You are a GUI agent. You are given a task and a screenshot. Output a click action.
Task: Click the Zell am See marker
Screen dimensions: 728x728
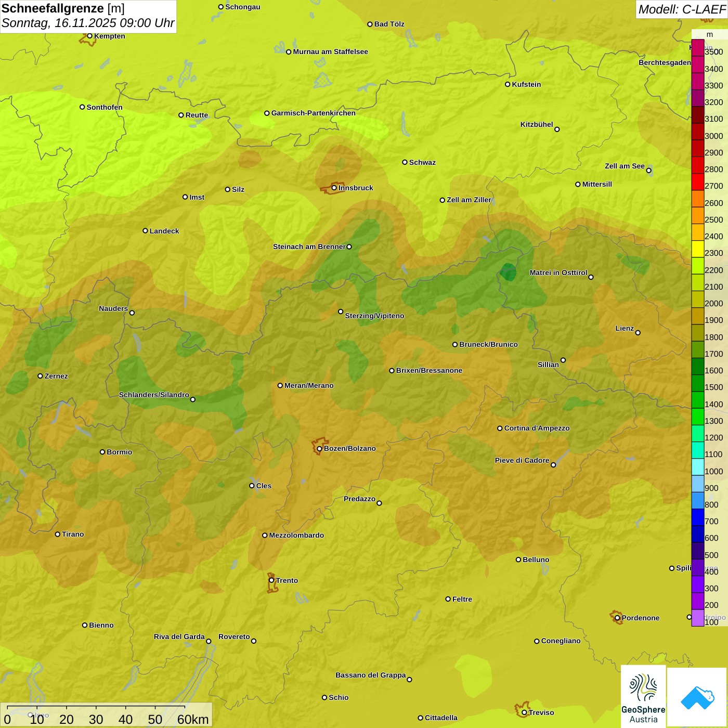[648, 171]
